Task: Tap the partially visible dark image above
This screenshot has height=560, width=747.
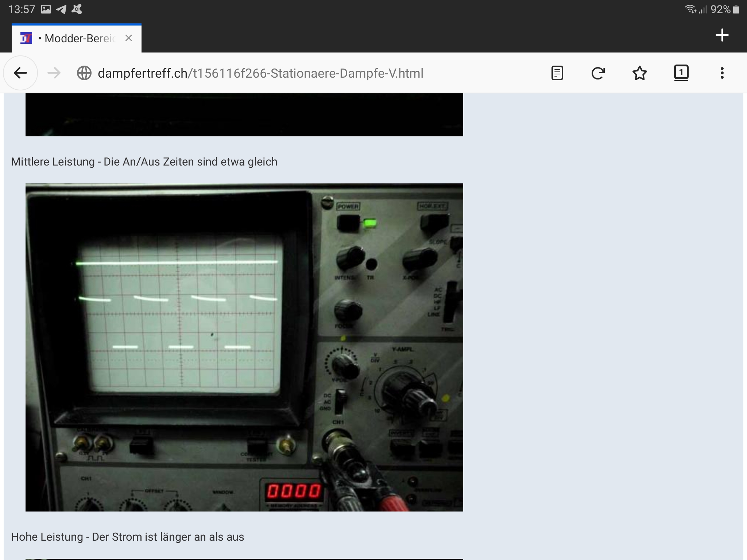Action: (244, 115)
